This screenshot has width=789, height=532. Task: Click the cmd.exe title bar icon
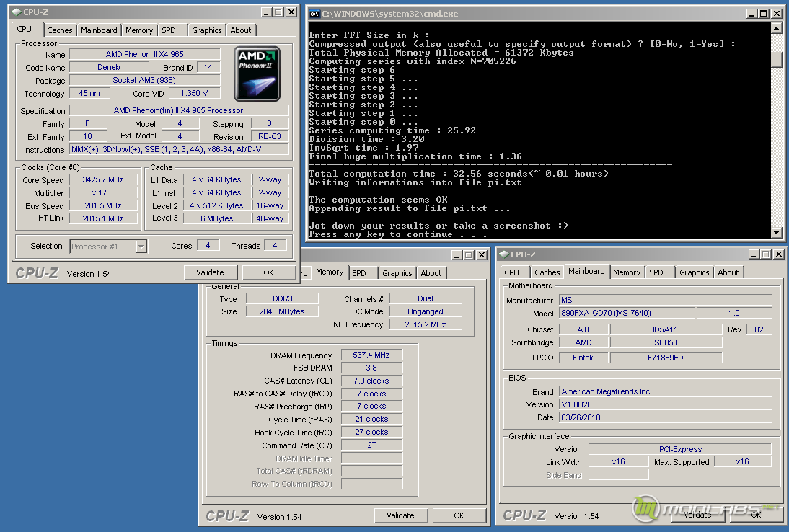click(314, 14)
